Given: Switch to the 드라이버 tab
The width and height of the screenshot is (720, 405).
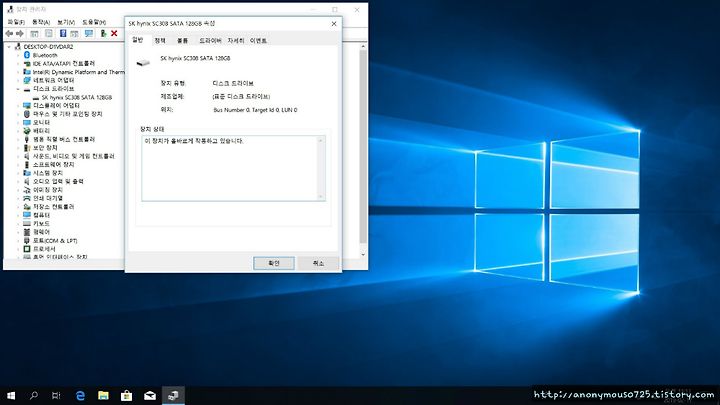Looking at the screenshot, I should [x=210, y=41].
